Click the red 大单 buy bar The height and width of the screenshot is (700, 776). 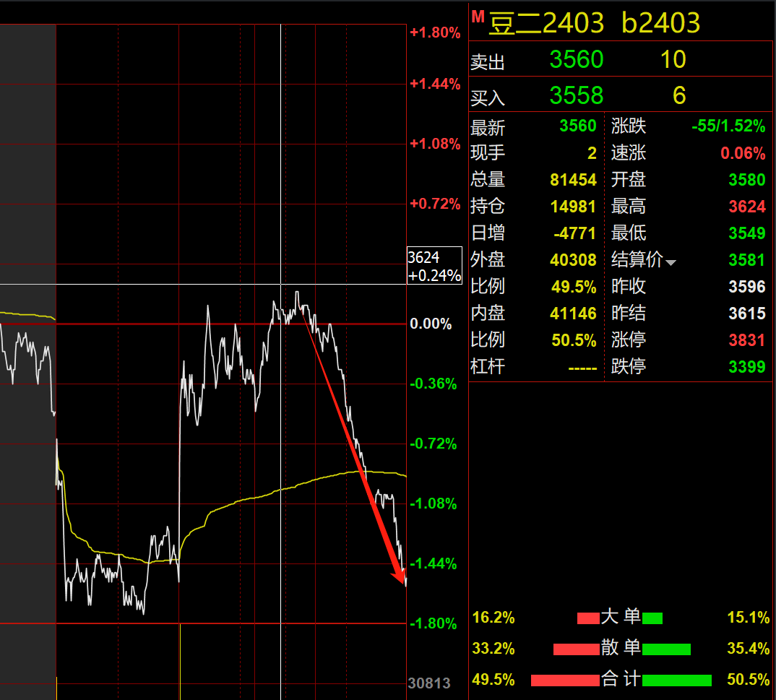tap(587, 618)
